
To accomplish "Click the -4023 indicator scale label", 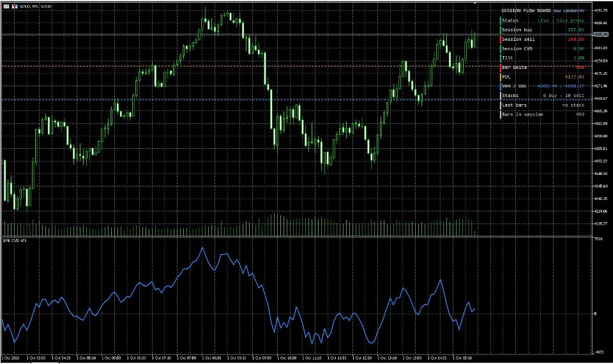I will point(598,352).
